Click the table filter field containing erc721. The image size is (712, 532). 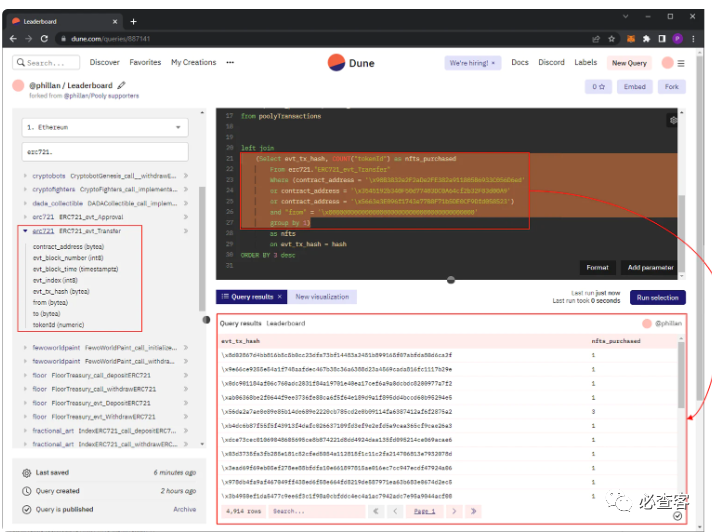(105, 152)
